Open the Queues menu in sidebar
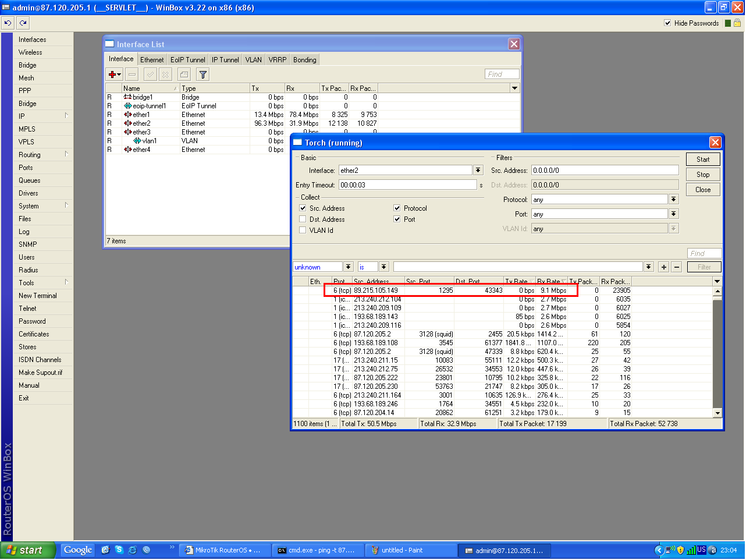 [30, 180]
